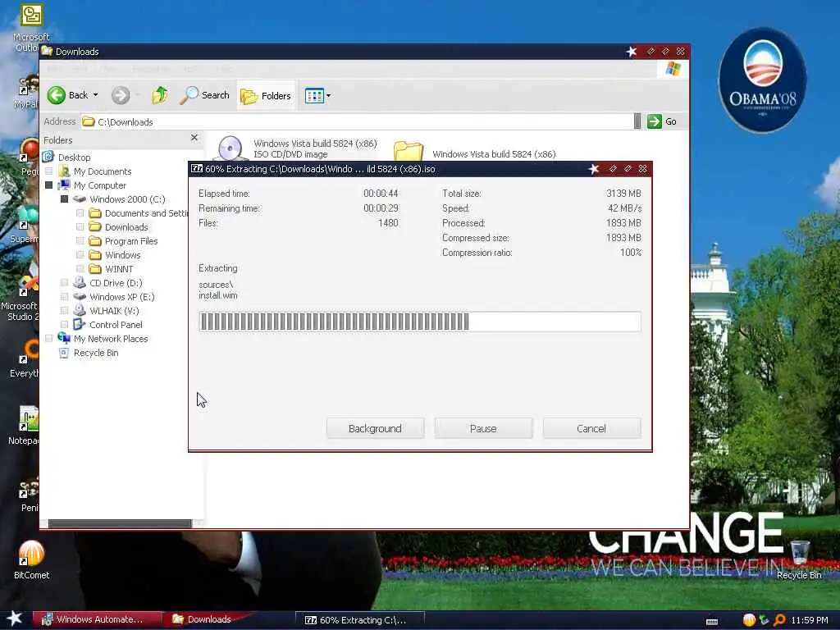Screen dimensions: 840x630
Task: Expand the Program Files tree node
Action: pos(80,240)
